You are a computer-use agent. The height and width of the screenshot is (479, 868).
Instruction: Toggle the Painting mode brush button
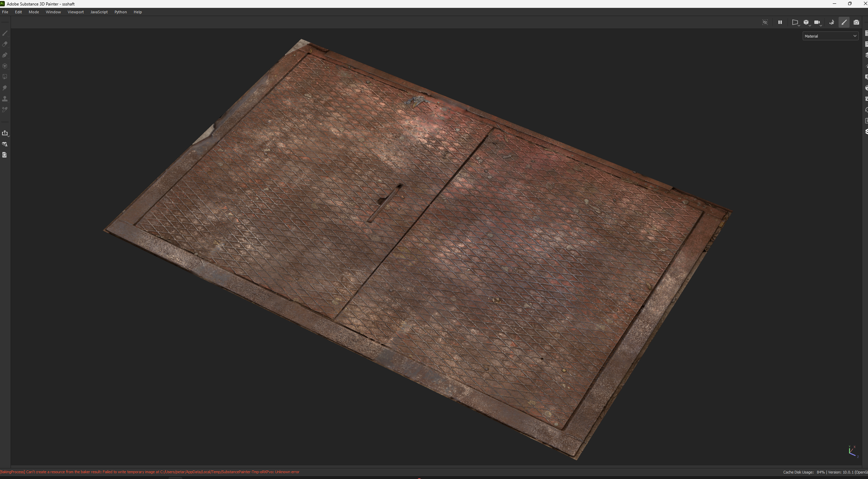(x=844, y=22)
